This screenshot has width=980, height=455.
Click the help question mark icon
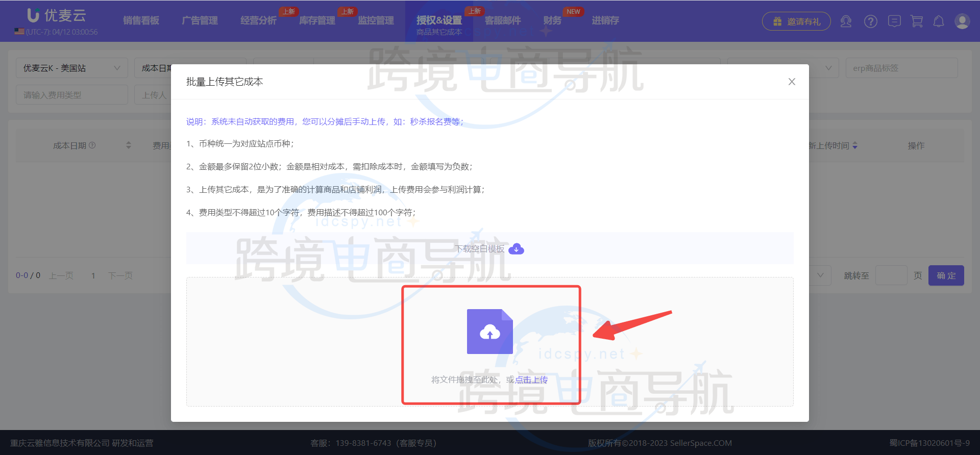coord(871,21)
